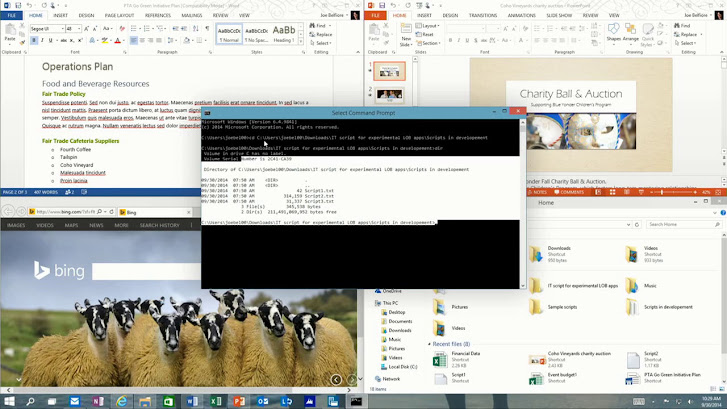Click Clear All Formatting in Word

point(122,29)
